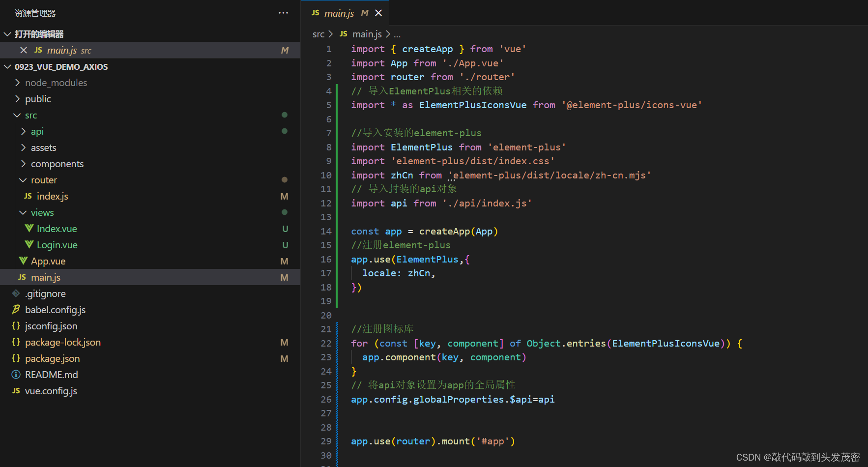The width and height of the screenshot is (868, 467).
Task: Click the babel icon beside babel.config.js
Action: click(x=16, y=310)
